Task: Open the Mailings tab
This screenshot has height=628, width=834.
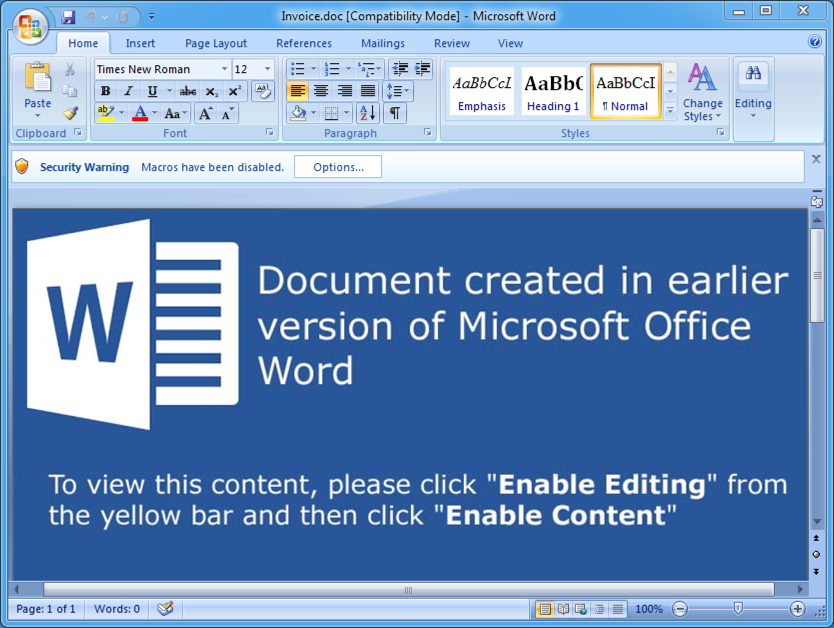Action: click(x=383, y=43)
